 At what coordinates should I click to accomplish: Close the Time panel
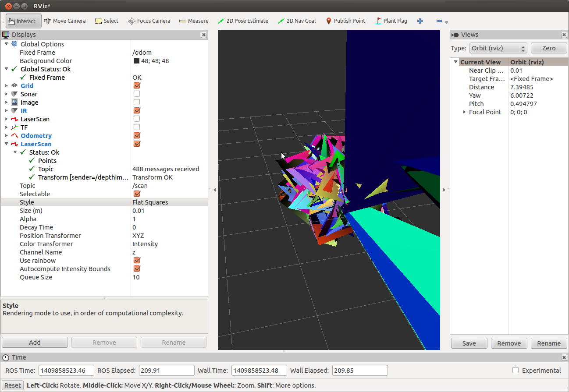pos(564,357)
